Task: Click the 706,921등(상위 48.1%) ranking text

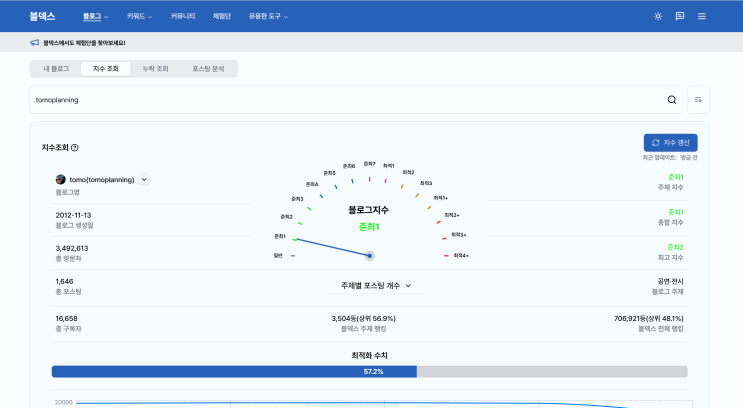Action: pos(649,318)
